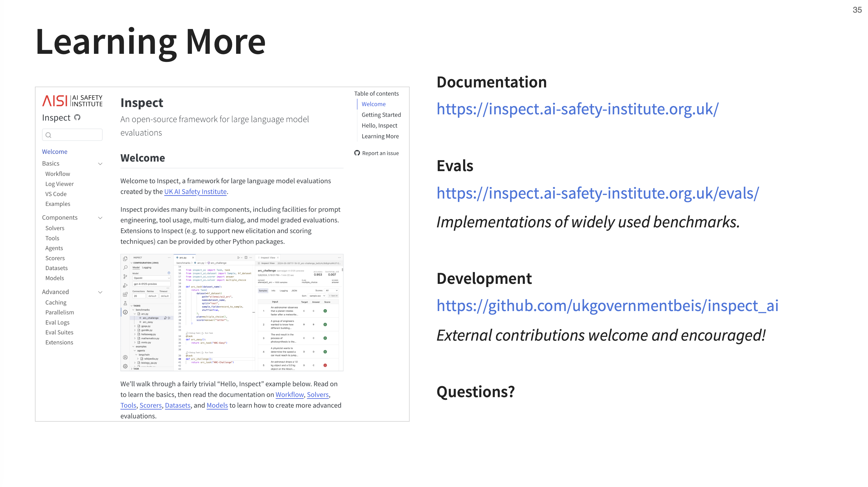The width and height of the screenshot is (868, 487).
Task: Open the sidebar Datasets page under Components
Action: coord(56,268)
